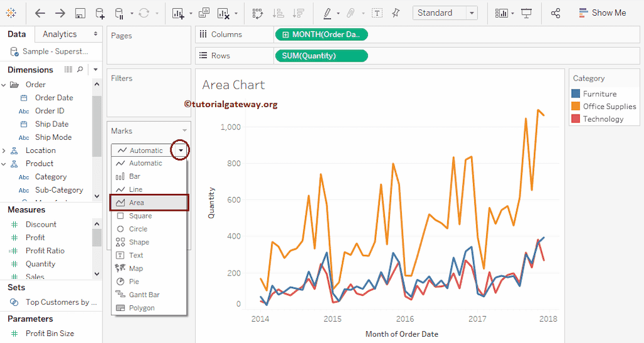Open Presentation mode from toolbar
Screen dimensions: 644x343
(526, 13)
